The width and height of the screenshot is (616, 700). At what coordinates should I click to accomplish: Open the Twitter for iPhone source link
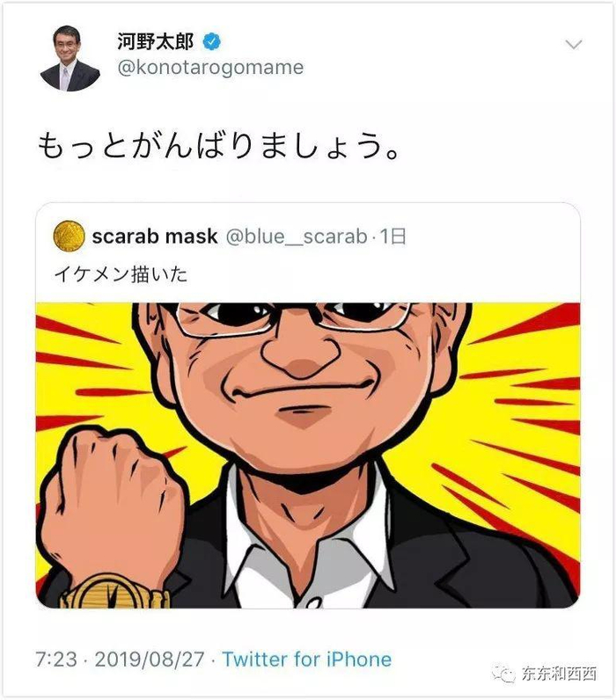pos(306,659)
